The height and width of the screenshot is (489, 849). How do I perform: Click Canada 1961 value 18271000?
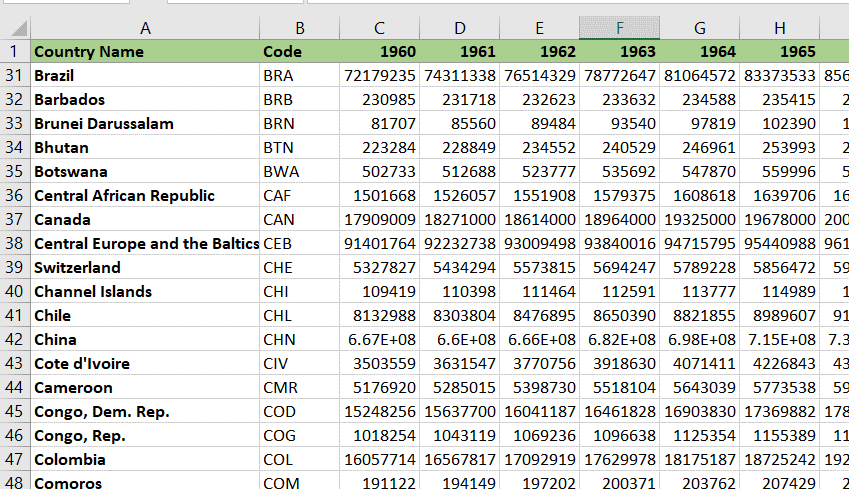pyautogui.click(x=460, y=219)
